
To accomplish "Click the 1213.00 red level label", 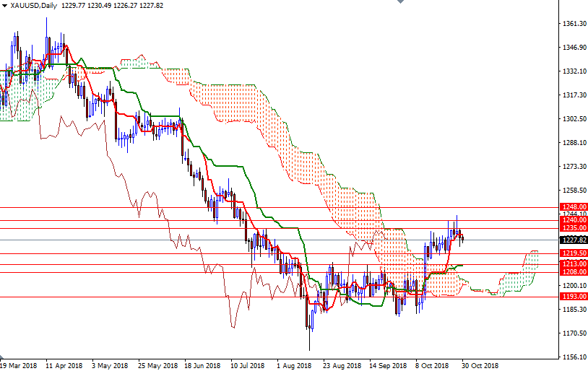I will 573,264.
